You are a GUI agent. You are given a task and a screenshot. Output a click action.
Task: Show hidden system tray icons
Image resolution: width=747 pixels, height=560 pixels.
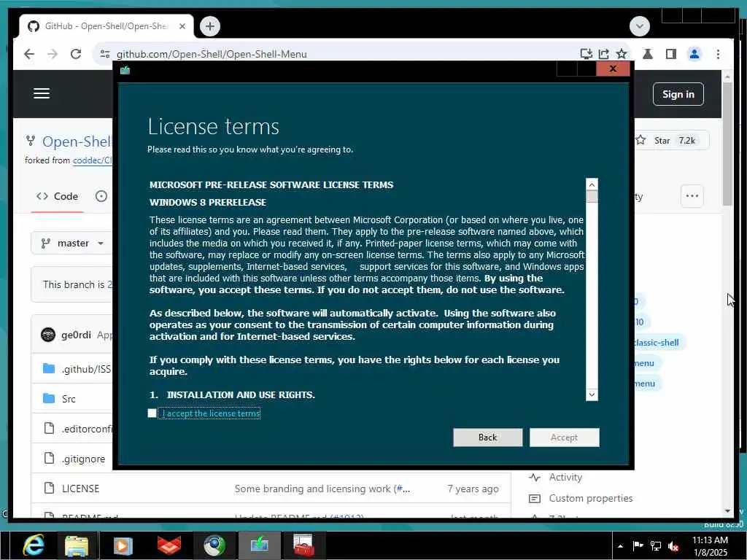[x=620, y=546]
